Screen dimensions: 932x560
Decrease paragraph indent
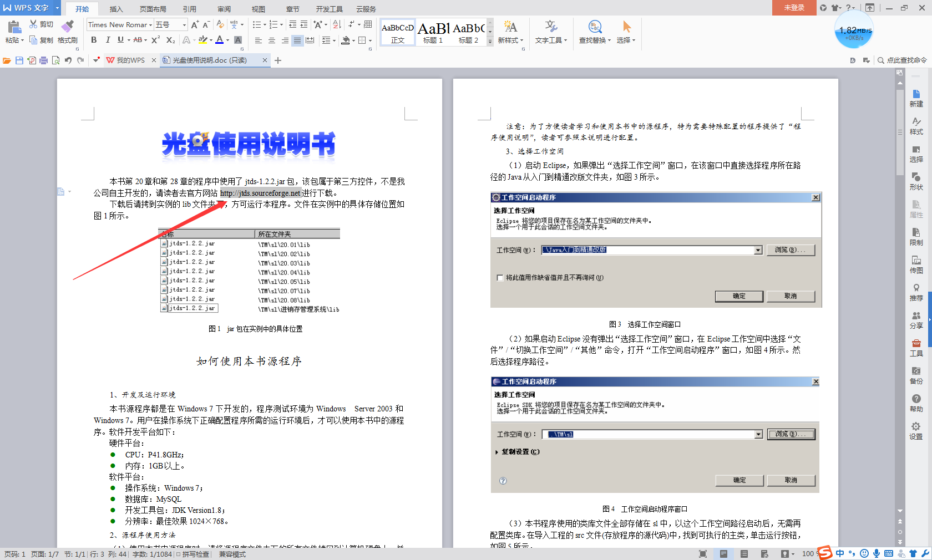[293, 24]
